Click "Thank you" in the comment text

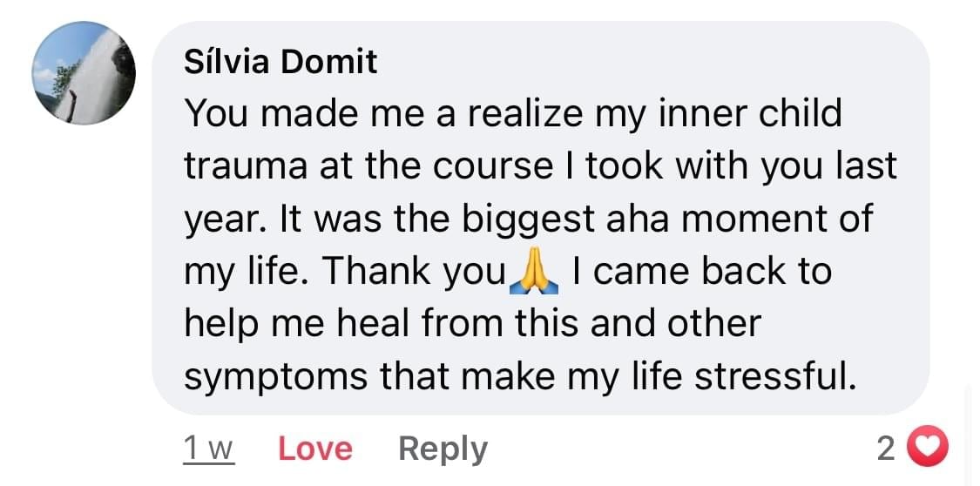(414, 272)
